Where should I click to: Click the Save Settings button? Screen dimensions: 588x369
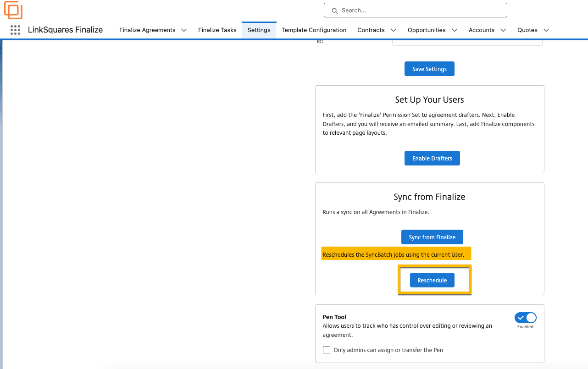(x=429, y=69)
